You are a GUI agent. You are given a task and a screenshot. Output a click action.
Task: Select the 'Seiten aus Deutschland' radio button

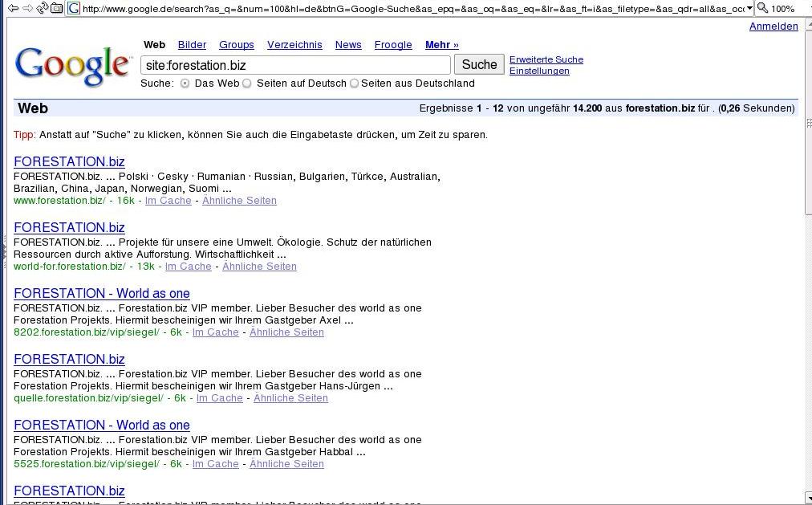click(354, 83)
